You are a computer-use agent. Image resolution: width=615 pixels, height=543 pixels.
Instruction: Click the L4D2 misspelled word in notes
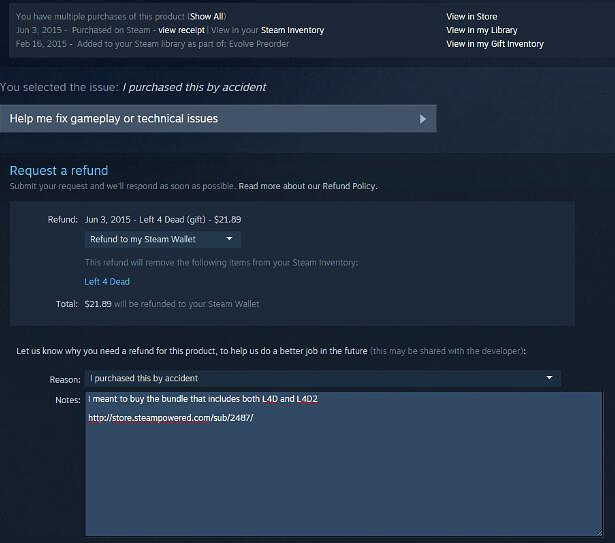(307, 399)
